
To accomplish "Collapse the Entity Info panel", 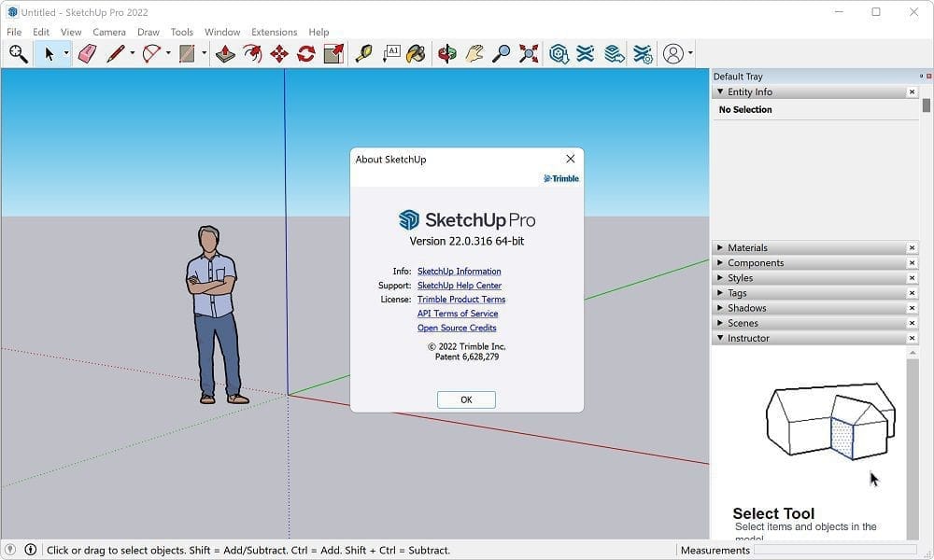I will [x=720, y=91].
